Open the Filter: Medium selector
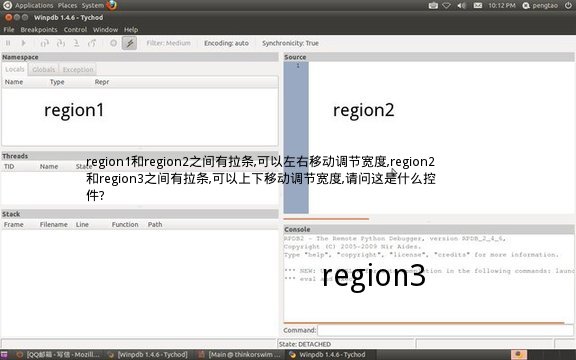576x360 pixels. click(x=169, y=43)
